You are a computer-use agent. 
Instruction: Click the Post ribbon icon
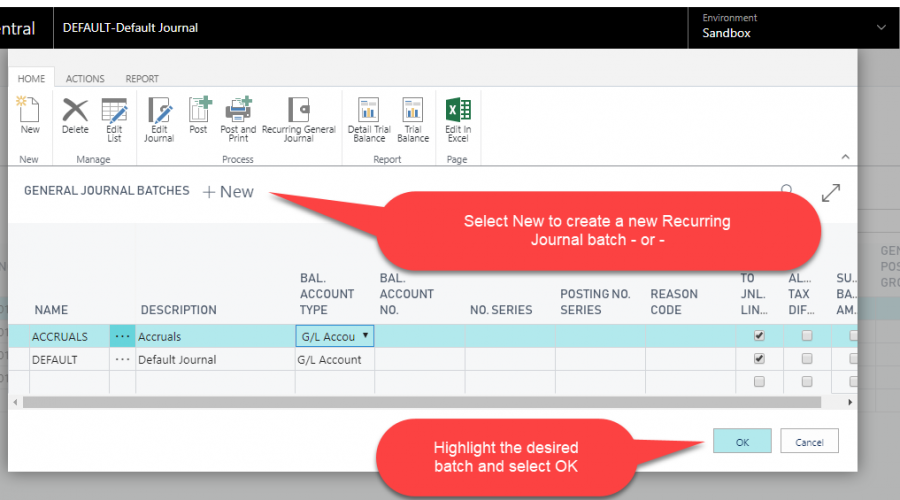click(x=199, y=116)
